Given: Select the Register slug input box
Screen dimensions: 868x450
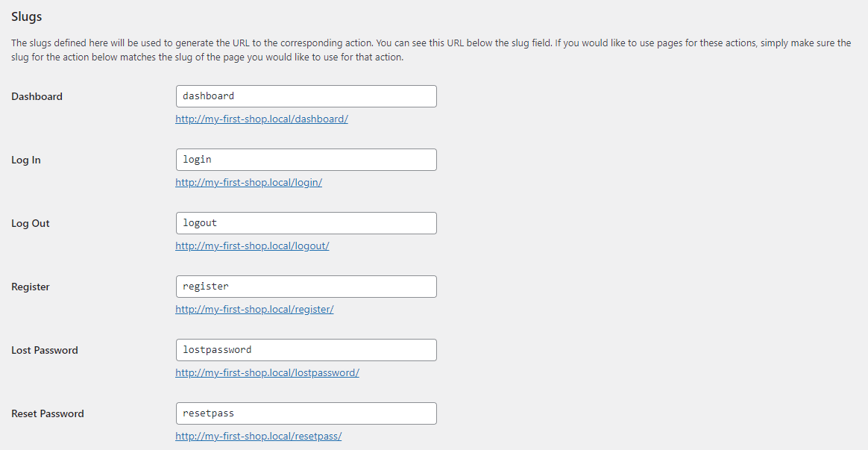Looking at the screenshot, I should 306,287.
